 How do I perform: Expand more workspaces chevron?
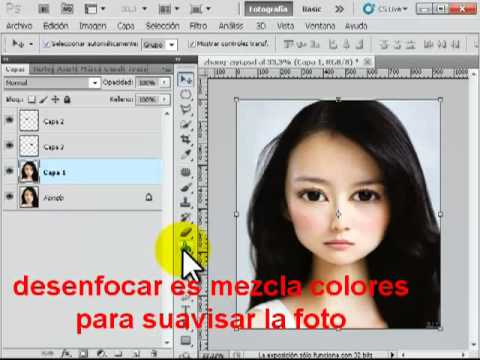click(339, 9)
